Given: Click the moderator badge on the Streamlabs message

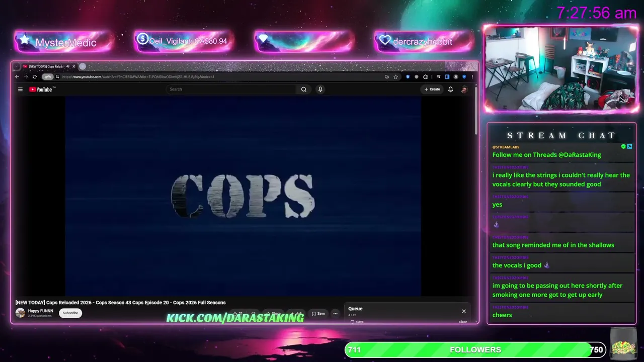Looking at the screenshot, I should pos(629,147).
